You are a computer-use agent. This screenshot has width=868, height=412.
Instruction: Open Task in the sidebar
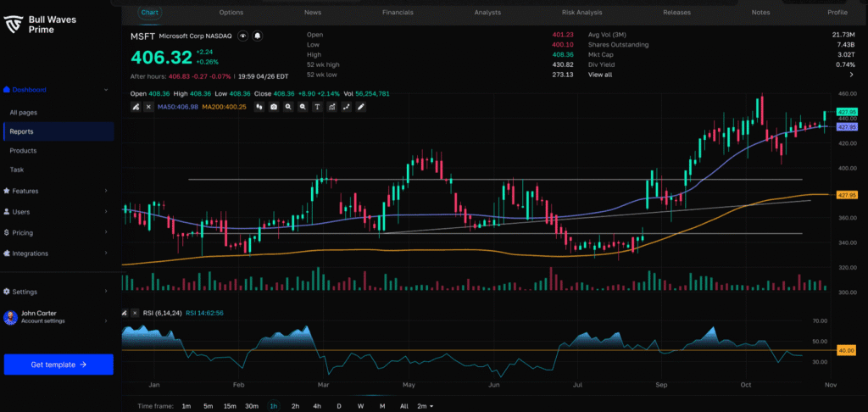pyautogui.click(x=17, y=170)
